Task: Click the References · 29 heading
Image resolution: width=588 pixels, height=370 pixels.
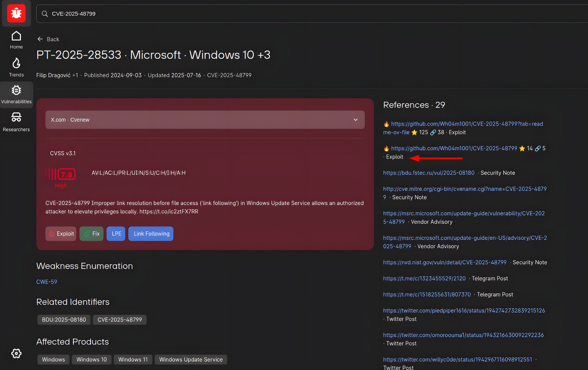Action: [414, 105]
